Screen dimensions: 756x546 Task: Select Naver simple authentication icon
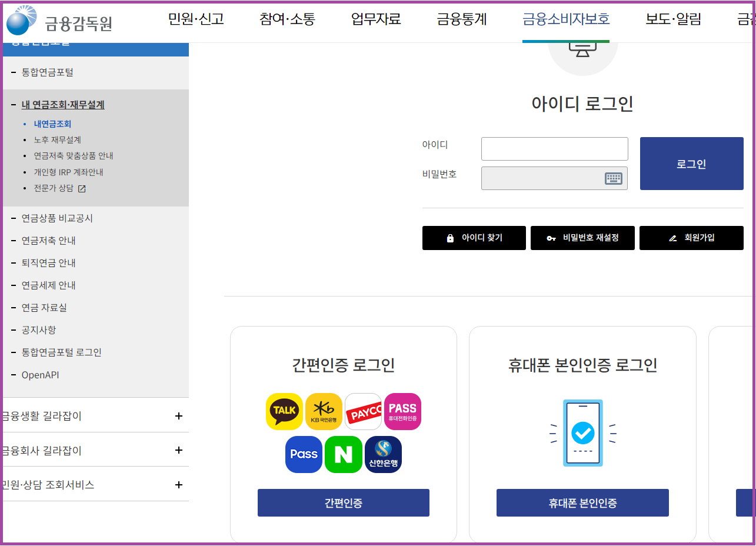[x=343, y=454]
